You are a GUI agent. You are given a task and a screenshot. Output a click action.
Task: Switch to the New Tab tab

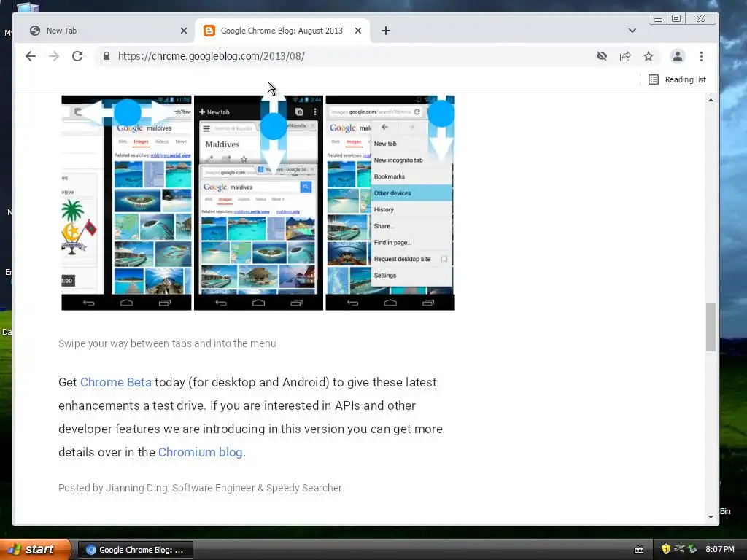point(104,31)
